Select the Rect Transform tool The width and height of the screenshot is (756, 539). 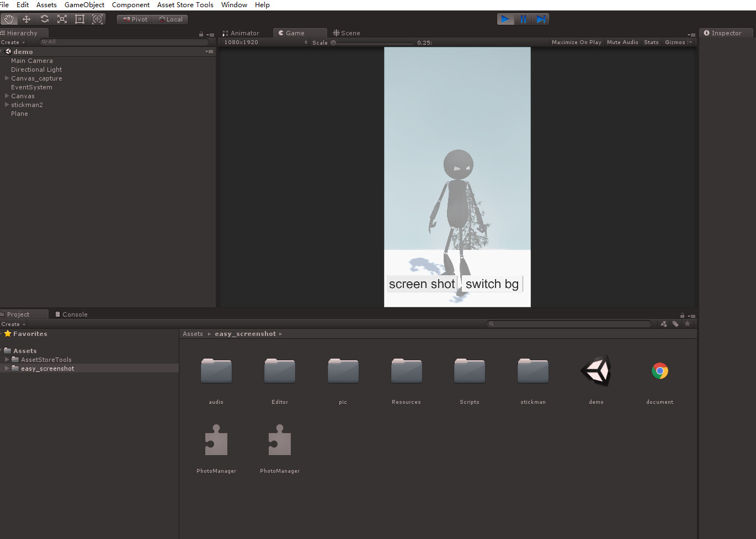(79, 19)
